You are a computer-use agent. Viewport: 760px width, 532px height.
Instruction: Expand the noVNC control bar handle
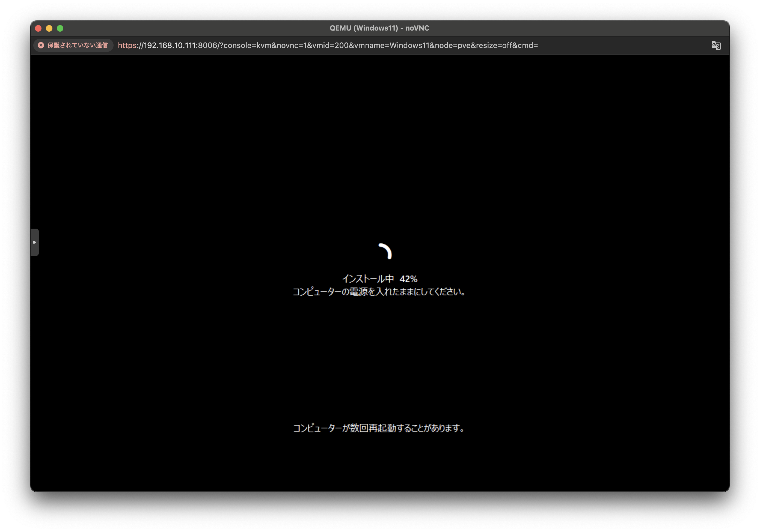tap(34, 242)
